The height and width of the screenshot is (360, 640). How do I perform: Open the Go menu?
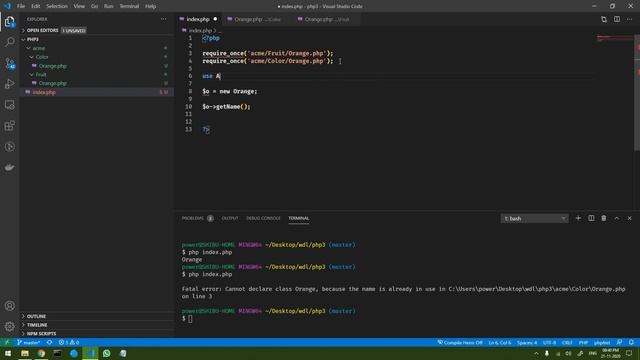[x=94, y=6]
